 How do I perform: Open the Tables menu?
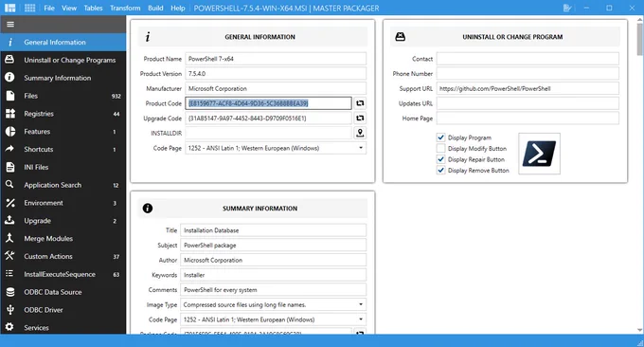[x=93, y=8]
